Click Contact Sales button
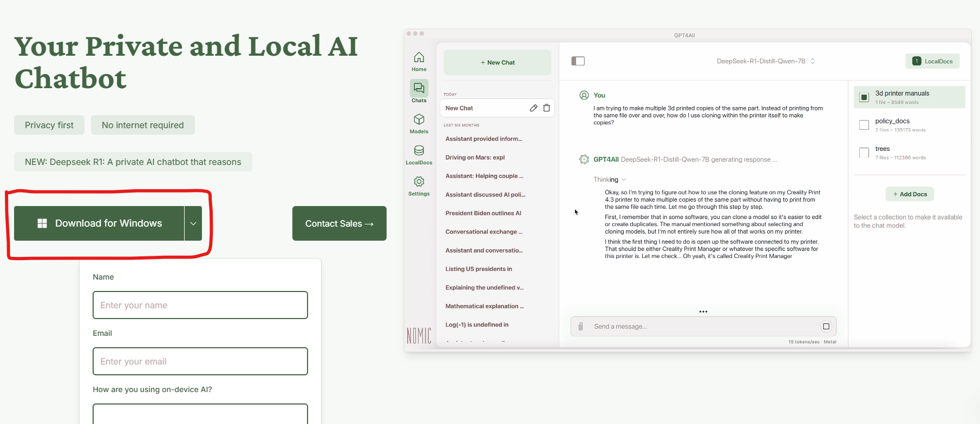The image size is (980, 424). [339, 223]
